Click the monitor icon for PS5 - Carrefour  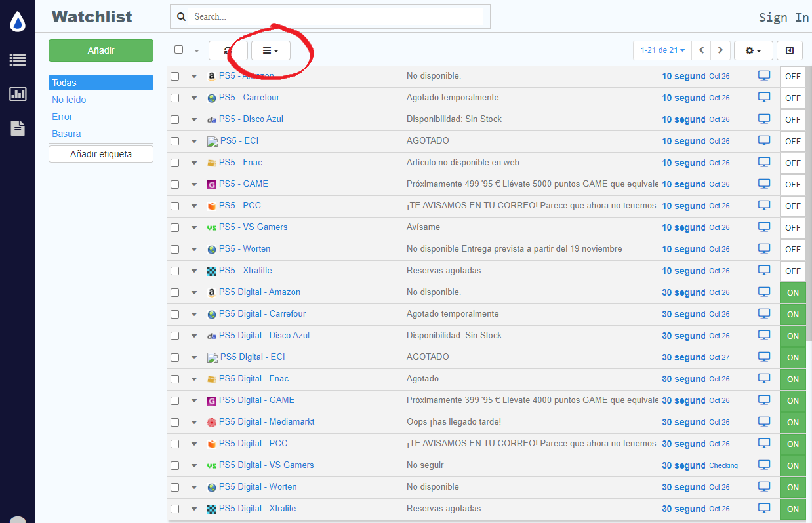pos(763,98)
